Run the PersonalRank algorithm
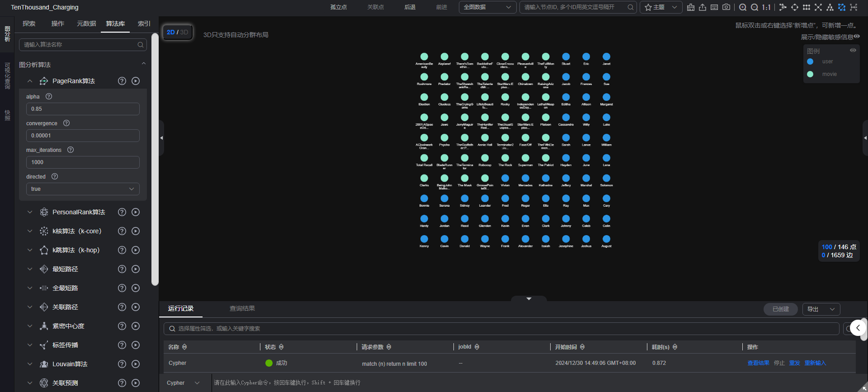 (x=136, y=212)
